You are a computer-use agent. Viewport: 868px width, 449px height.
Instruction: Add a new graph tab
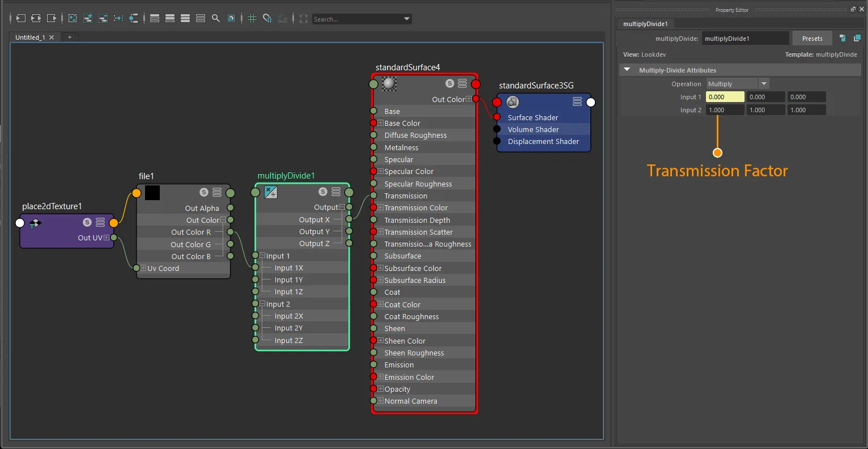click(70, 37)
